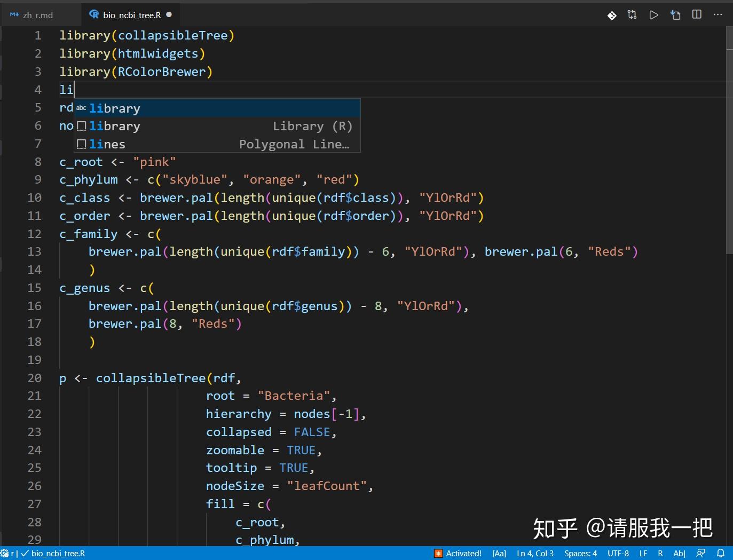The width and height of the screenshot is (733, 560).
Task: Click on 'library(collapsibleTree)' on line 1
Action: click(x=147, y=35)
